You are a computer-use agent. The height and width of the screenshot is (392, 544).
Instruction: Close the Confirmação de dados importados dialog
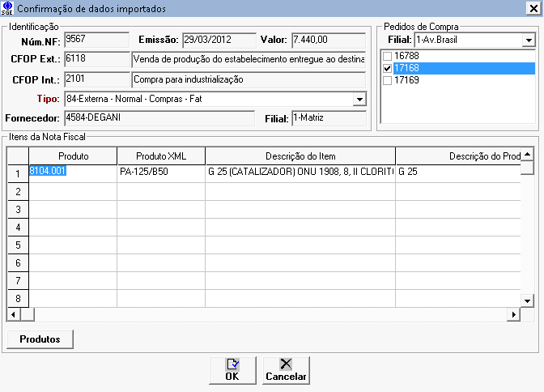click(531, 9)
